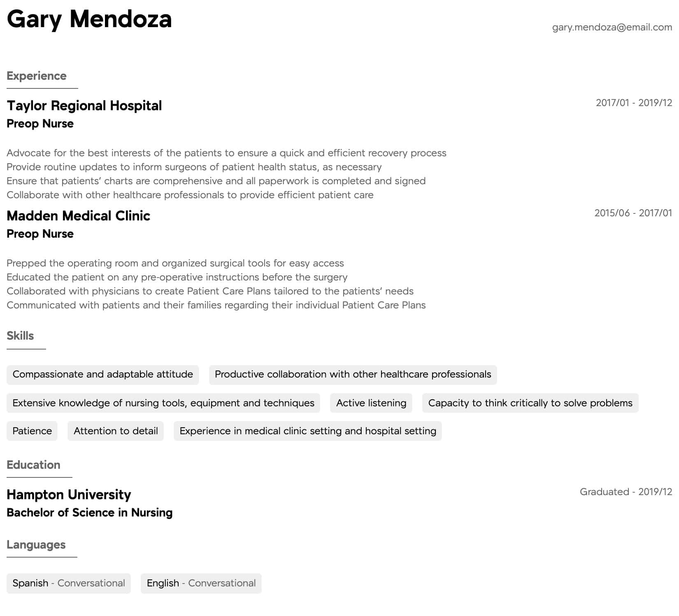679x616 pixels.
Task: Click the 2015/06 - 2017/01 date range
Action: (x=633, y=213)
